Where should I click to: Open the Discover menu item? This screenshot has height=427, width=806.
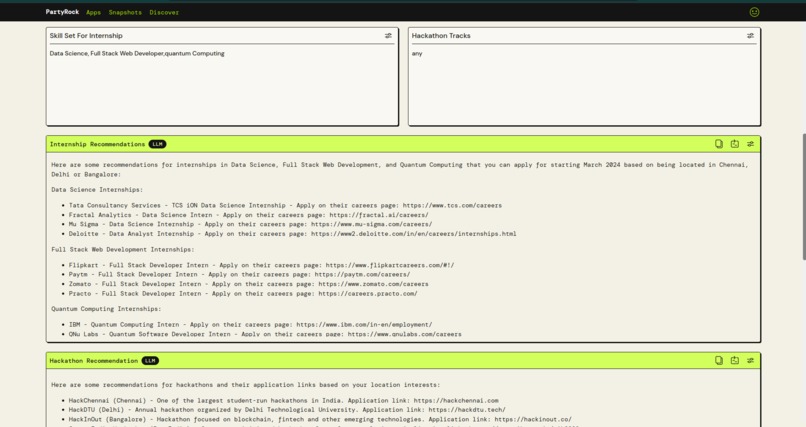pos(164,12)
